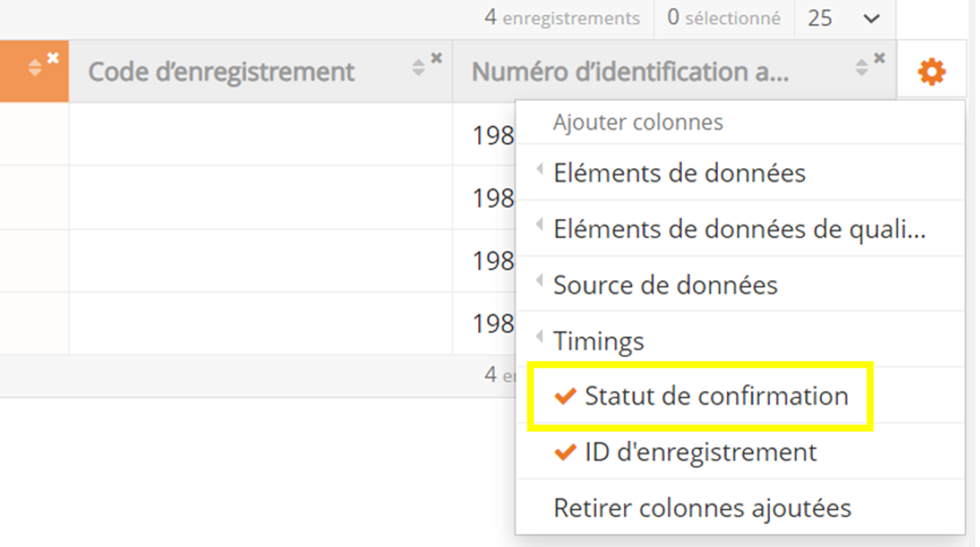Sort by Code d'enregistrement column
This screenshot has width=980, height=547.
[418, 68]
